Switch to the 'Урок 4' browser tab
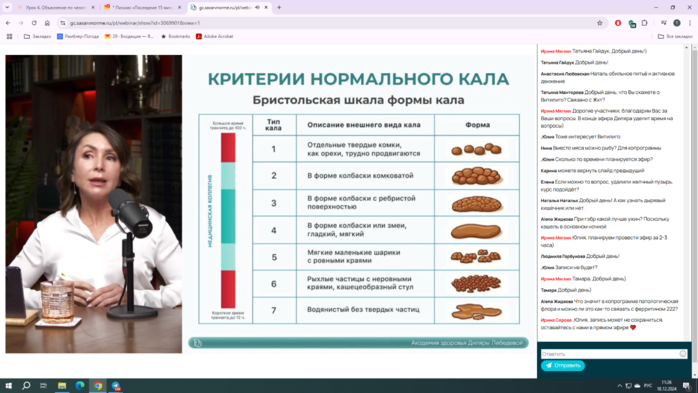The width and height of the screenshot is (698, 393). pos(56,8)
